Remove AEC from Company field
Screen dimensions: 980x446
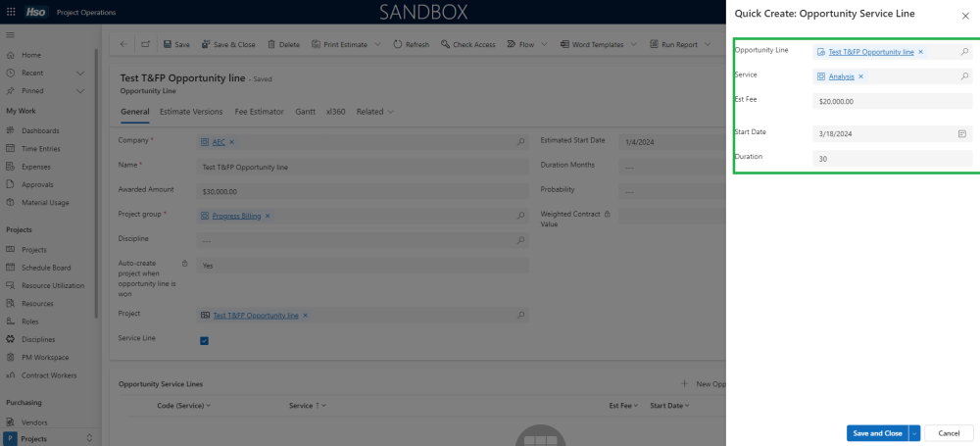pos(232,142)
